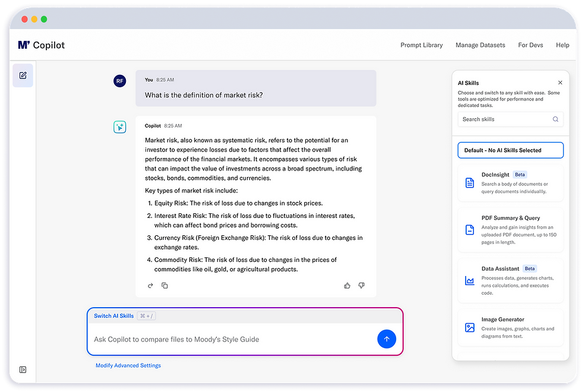Select the Image Generator skill
This screenshot has width=582, height=392.
click(x=510, y=327)
